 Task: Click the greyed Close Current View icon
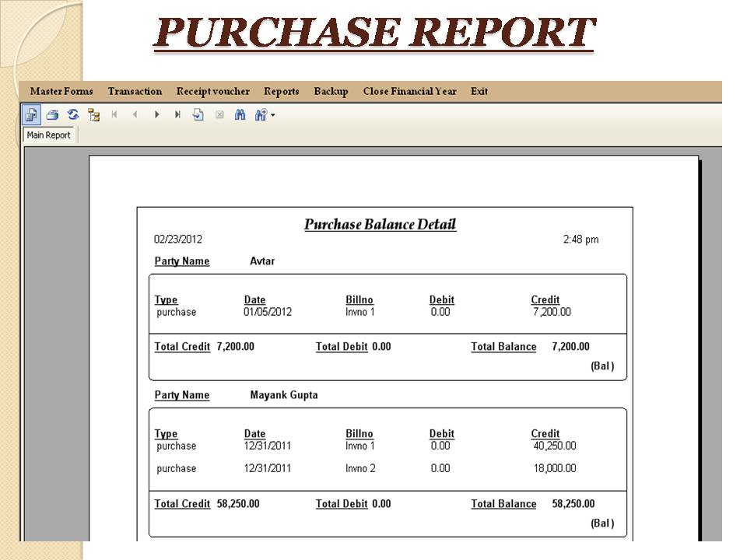pos(219,115)
